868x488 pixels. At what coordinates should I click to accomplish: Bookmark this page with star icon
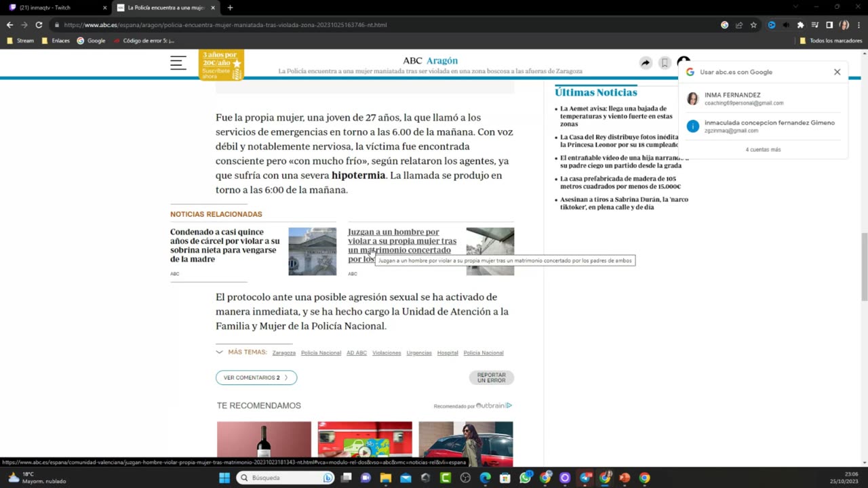tap(753, 25)
